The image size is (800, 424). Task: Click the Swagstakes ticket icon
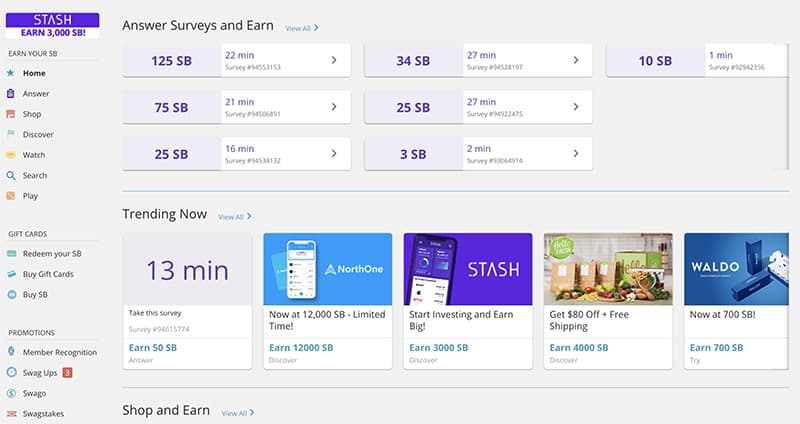click(11, 414)
